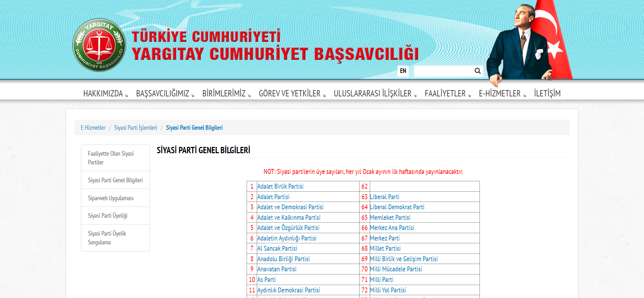This screenshot has height=298, width=644.
Task: Open Liberal Demokrat Parti link
Action: tap(397, 207)
